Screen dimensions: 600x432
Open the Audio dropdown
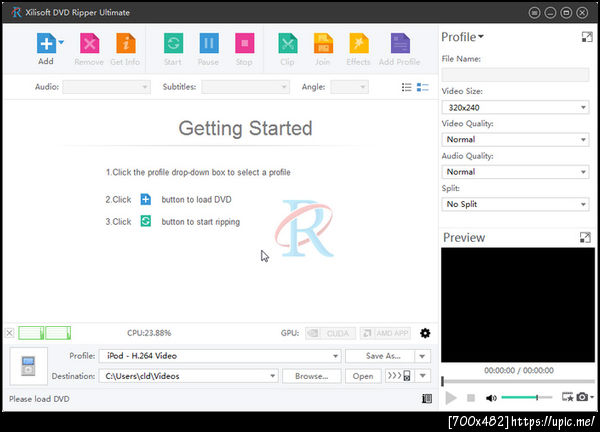[107, 87]
